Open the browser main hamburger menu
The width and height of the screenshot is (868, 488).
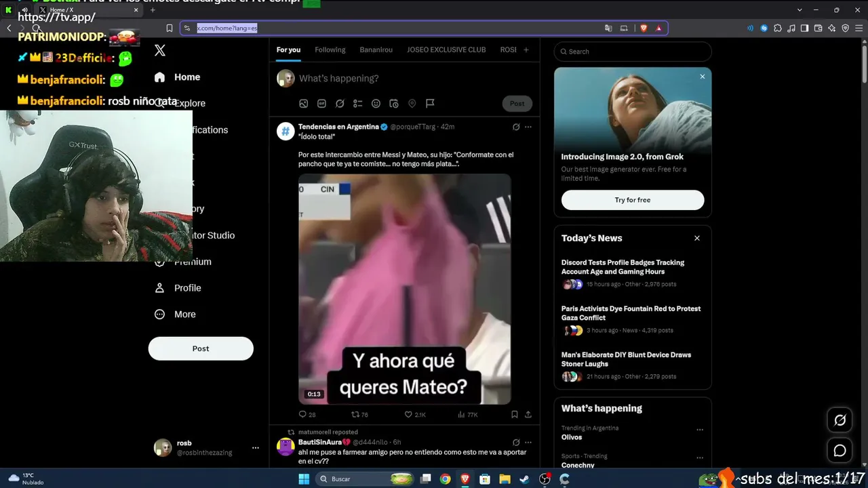pyautogui.click(x=859, y=28)
